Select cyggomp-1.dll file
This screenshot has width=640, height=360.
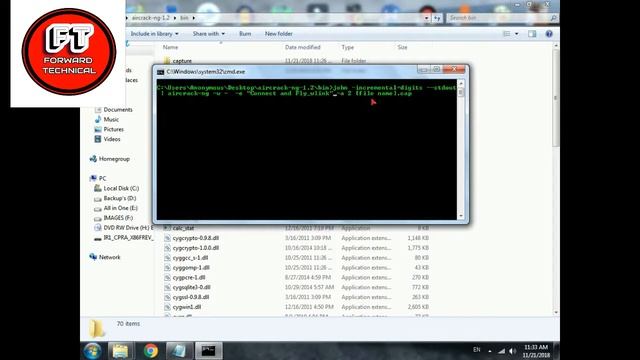pyautogui.click(x=191, y=268)
